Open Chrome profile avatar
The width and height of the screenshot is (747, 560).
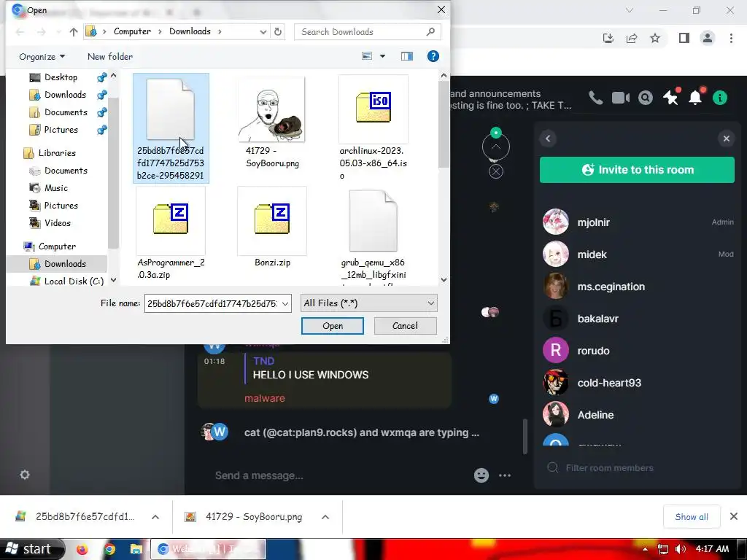coord(708,38)
